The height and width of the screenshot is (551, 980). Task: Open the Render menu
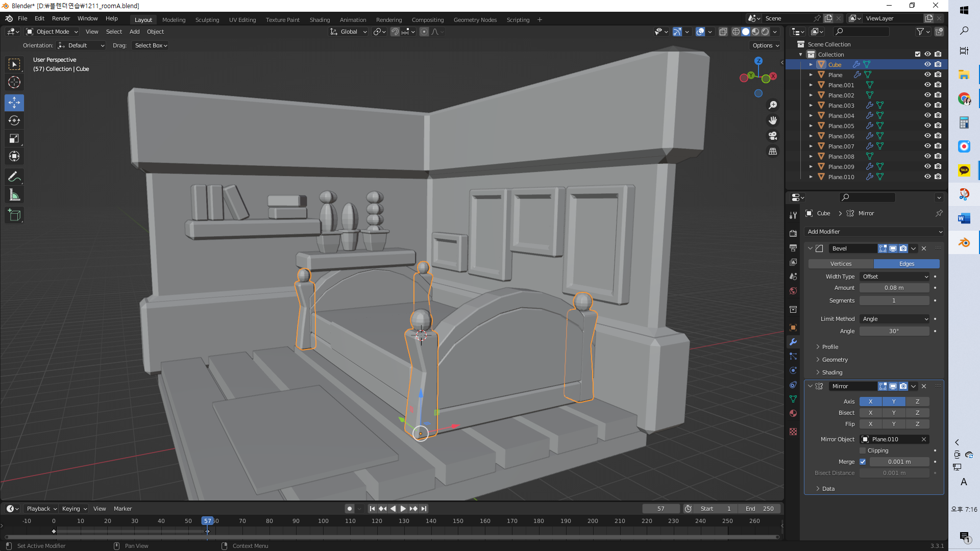(x=61, y=18)
